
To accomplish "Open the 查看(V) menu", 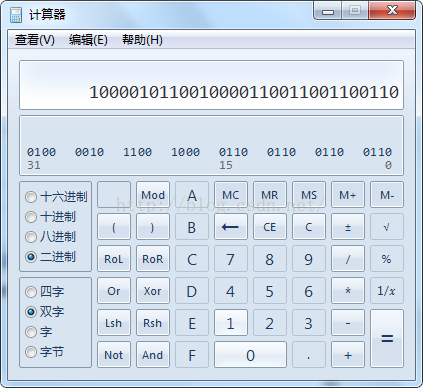I will [35, 40].
